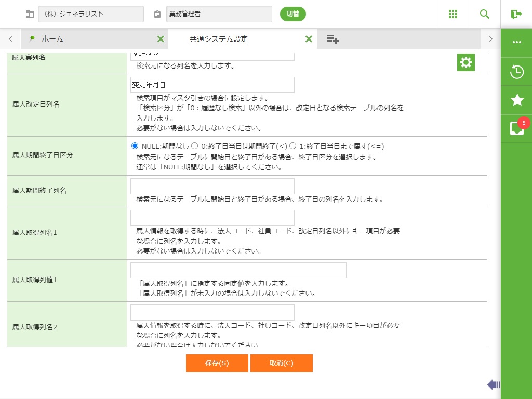Viewport: 532px width, 399px height.
Task: Select the 0:終了日当日は期間終了 radio option
Action: coord(195,146)
